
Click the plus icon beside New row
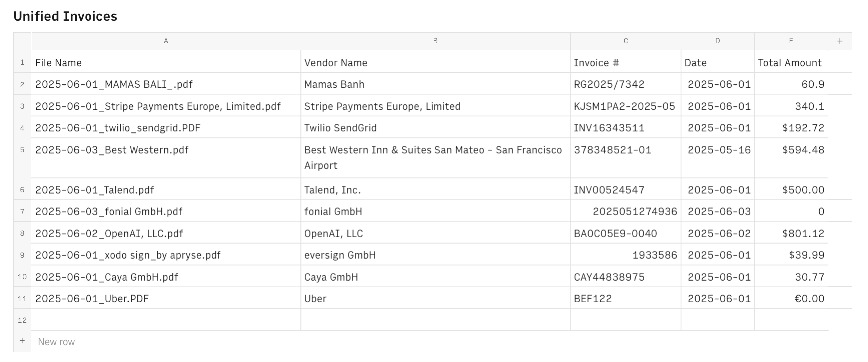22,341
